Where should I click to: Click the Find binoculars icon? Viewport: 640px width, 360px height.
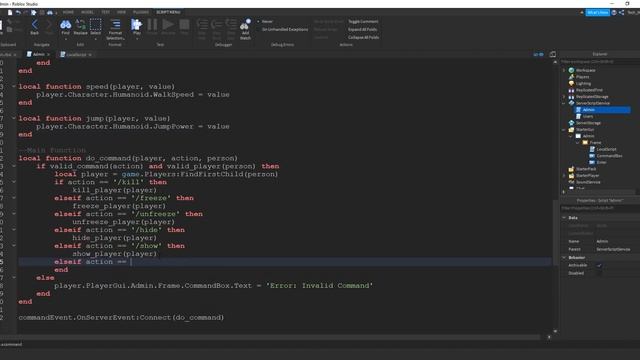(x=65, y=25)
